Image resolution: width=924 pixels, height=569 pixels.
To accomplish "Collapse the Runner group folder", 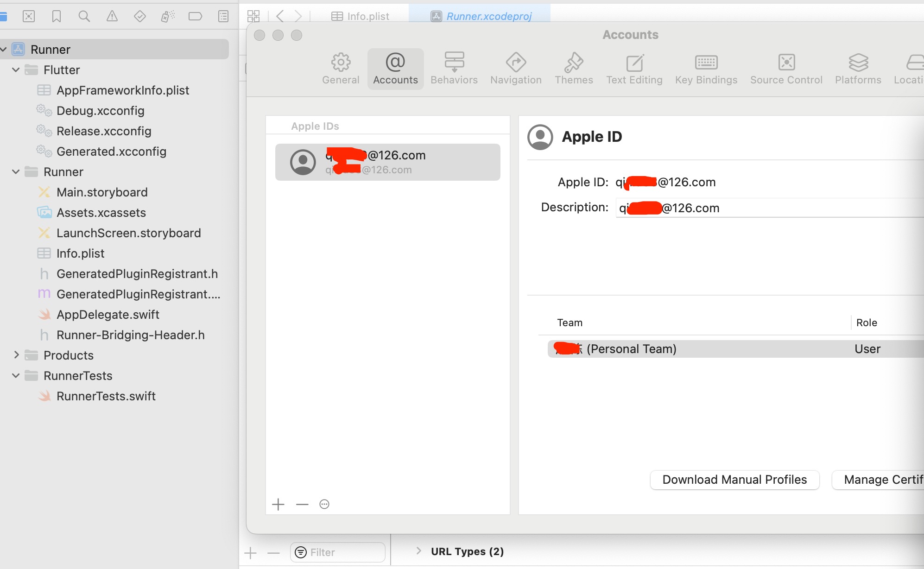I will click(16, 172).
